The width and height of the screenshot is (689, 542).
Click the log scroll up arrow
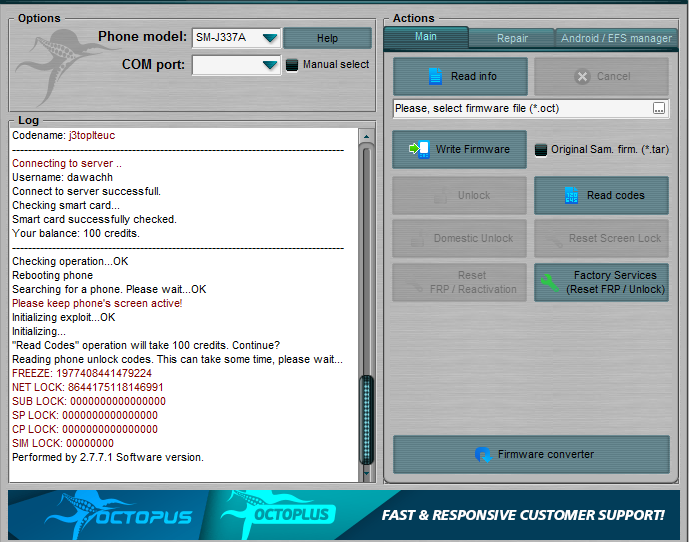(366, 136)
